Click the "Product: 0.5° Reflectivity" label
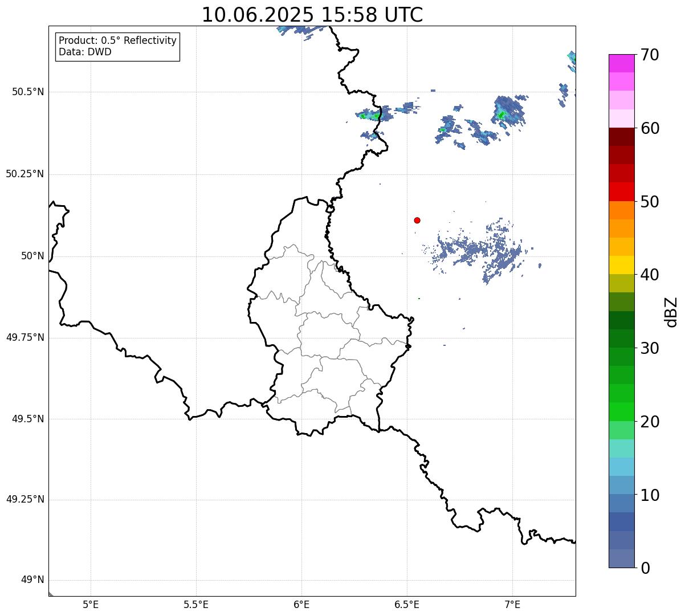 pyautogui.click(x=117, y=41)
